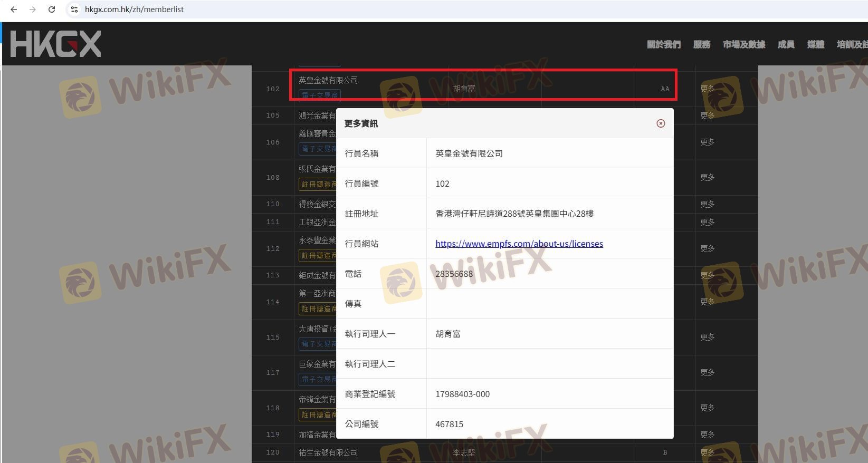868x463 pixels.
Task: Reload the page with refresh icon
Action: (x=52, y=9)
